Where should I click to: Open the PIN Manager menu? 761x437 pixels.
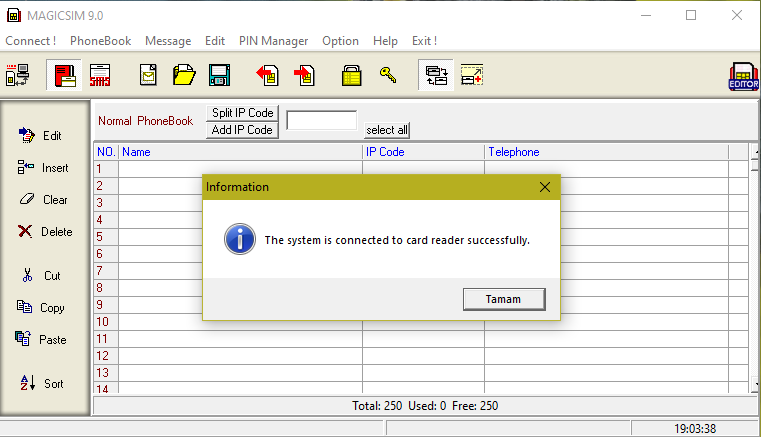click(273, 41)
